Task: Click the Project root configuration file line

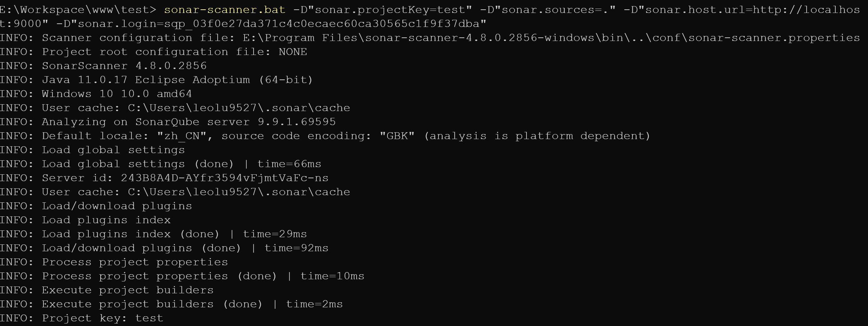Action: coord(153,52)
